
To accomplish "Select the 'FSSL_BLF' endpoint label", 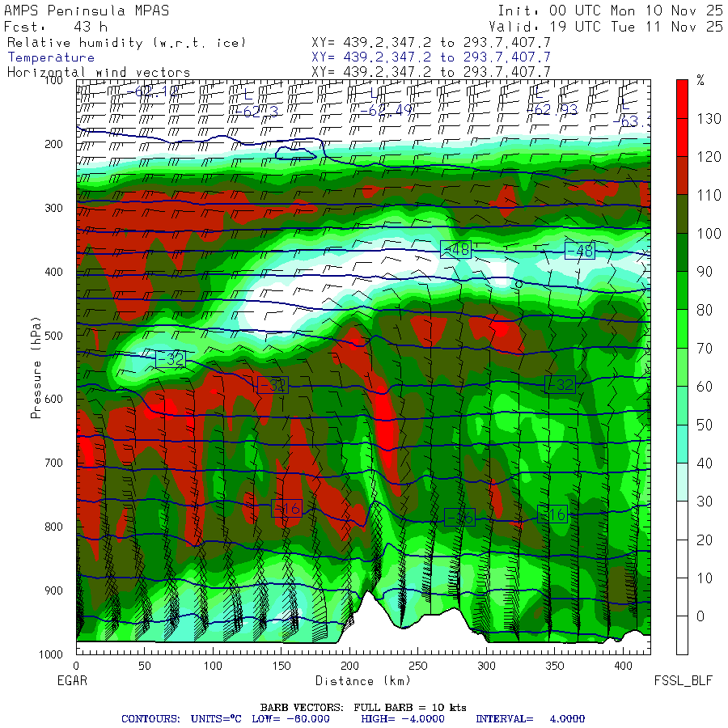I will click(x=683, y=681).
